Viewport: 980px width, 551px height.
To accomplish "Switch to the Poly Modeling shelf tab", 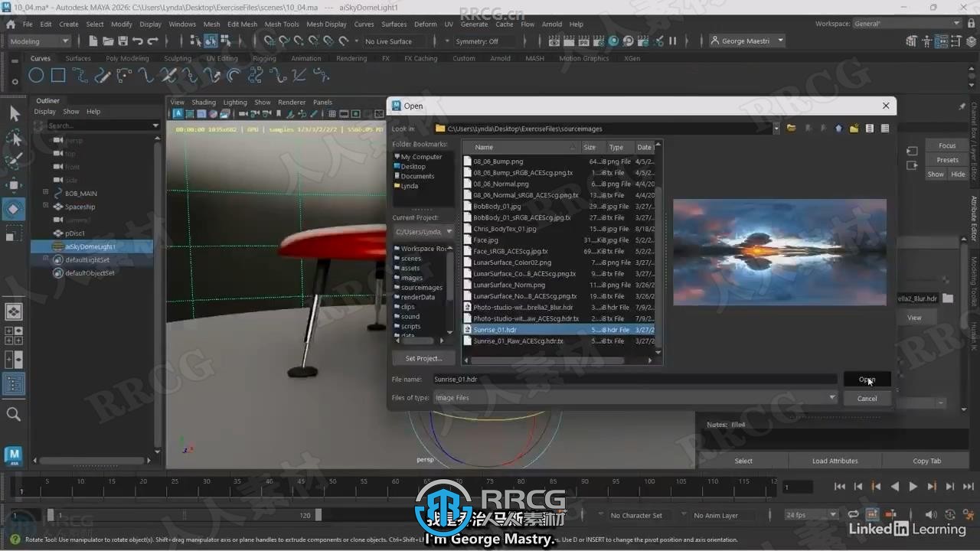I will (128, 58).
